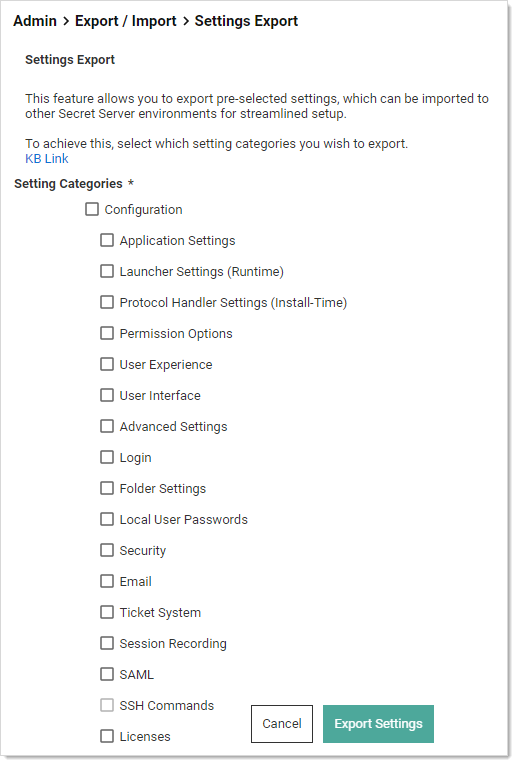Toggle the User Experience checkbox
This screenshot has height=764, width=516.
107,364
